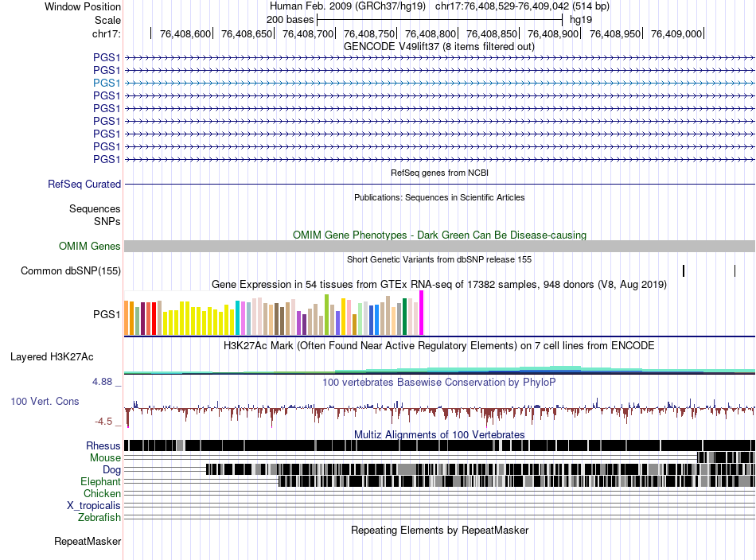756x560 pixels.
Task: Click the lime-green GTEx expression bar
Action: click(x=327, y=315)
